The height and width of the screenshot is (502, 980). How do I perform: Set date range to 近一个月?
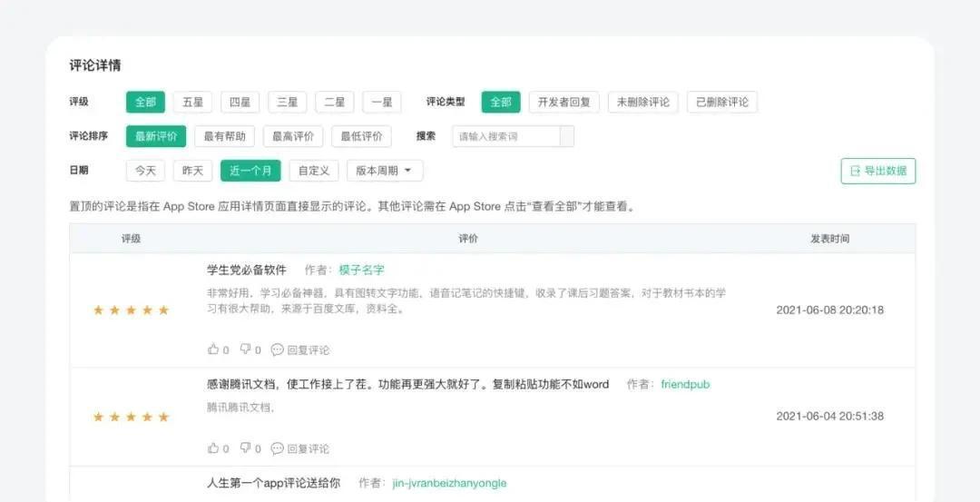pyautogui.click(x=250, y=171)
